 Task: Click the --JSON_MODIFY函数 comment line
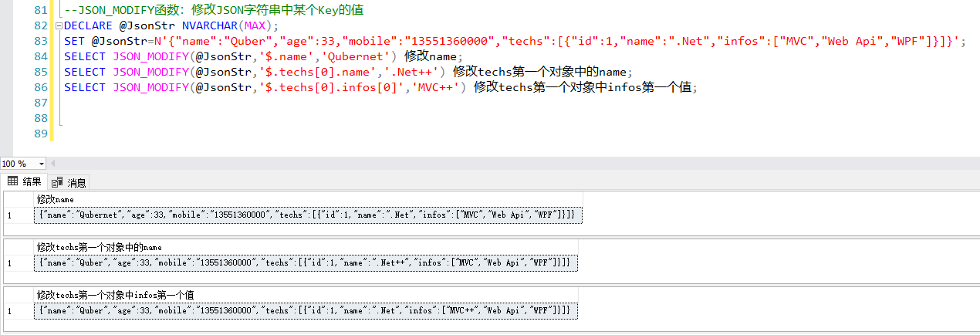214,11
